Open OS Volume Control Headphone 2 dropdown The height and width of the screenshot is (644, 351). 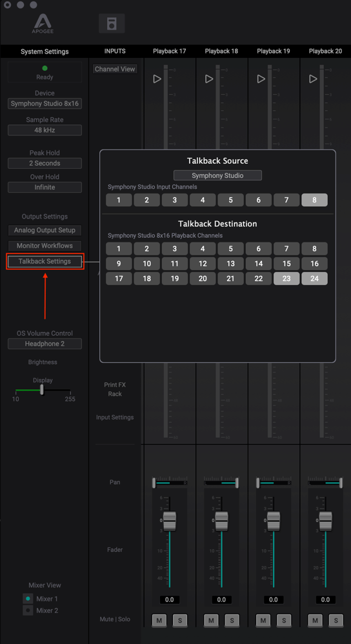(45, 344)
